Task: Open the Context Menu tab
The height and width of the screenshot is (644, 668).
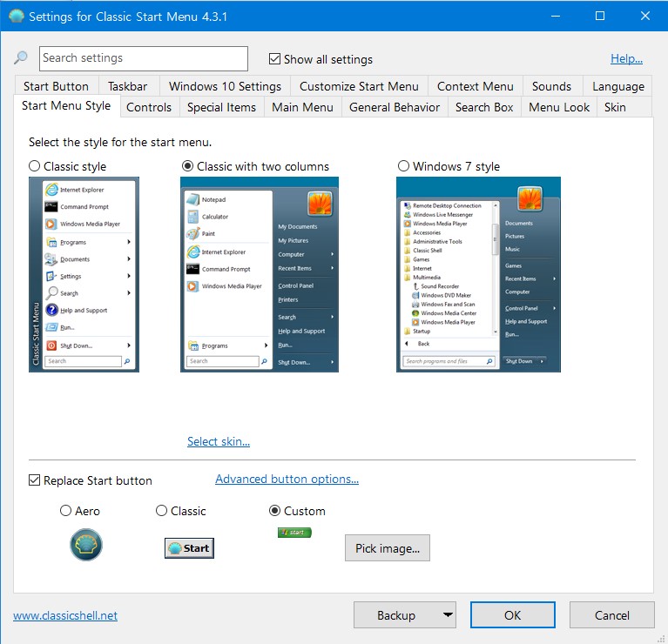Action: coord(476,86)
